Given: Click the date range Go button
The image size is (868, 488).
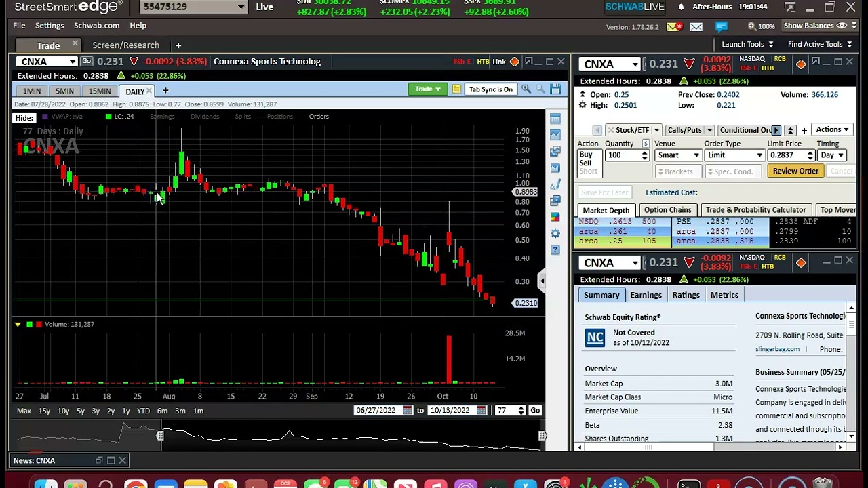Looking at the screenshot, I should coord(535,411).
